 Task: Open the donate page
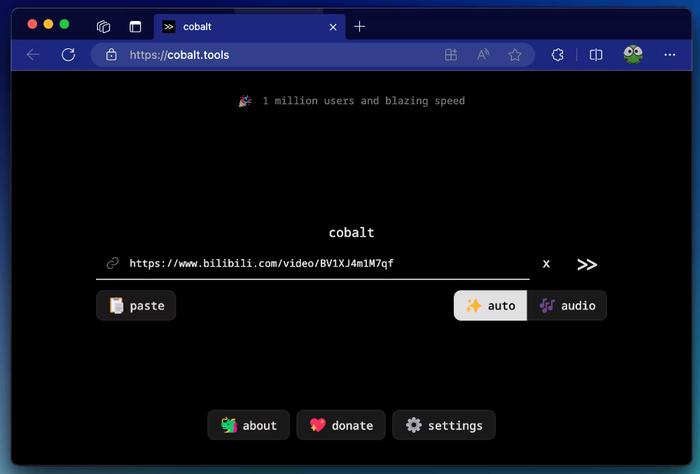pyautogui.click(x=341, y=425)
